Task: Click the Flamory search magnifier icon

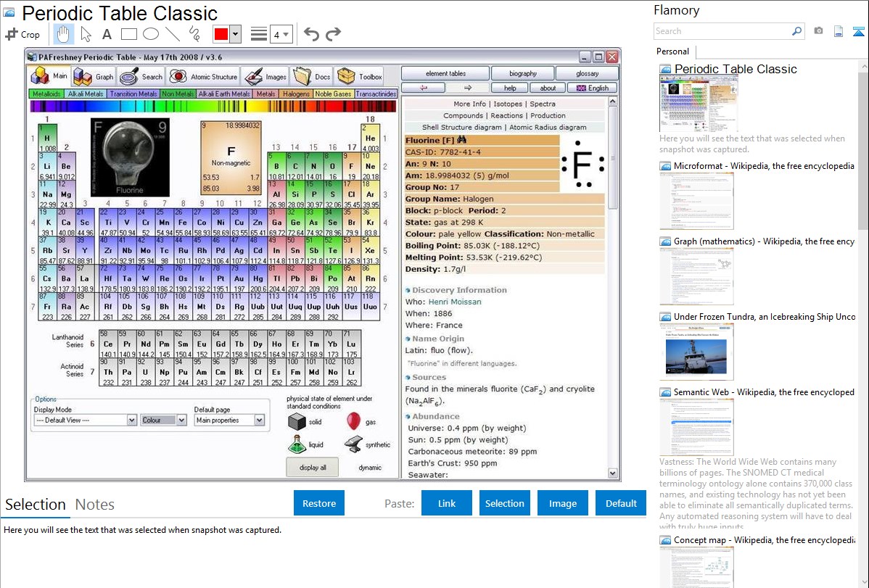Action: pyautogui.click(x=797, y=31)
